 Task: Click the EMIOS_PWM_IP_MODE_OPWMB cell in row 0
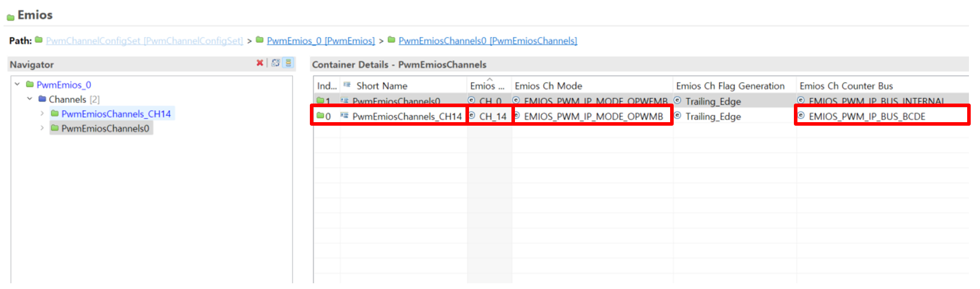click(x=593, y=116)
